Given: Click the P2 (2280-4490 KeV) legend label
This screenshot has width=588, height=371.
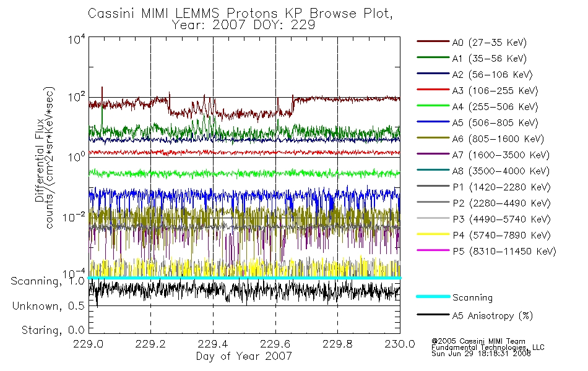Looking at the screenshot, I should tap(501, 203).
